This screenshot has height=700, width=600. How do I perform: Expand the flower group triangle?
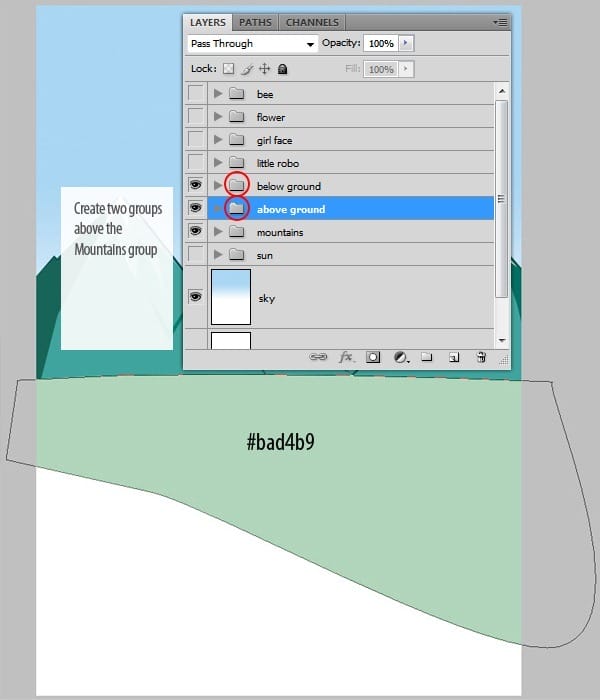tap(218, 117)
